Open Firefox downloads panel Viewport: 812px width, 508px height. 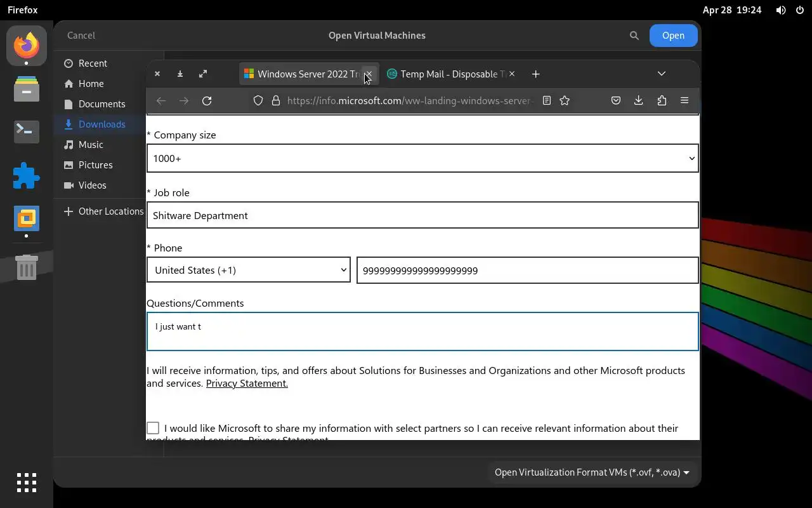coord(638,100)
